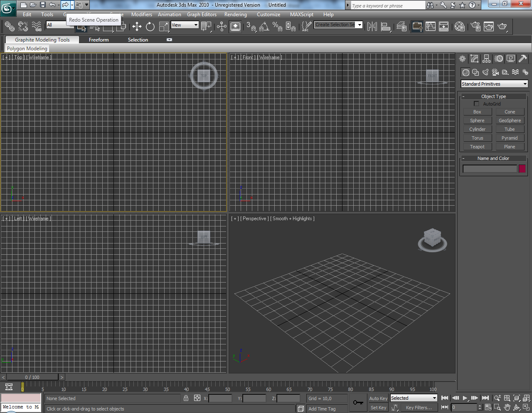The image size is (532, 413).
Task: Click the Align tool icon
Action: click(x=386, y=27)
